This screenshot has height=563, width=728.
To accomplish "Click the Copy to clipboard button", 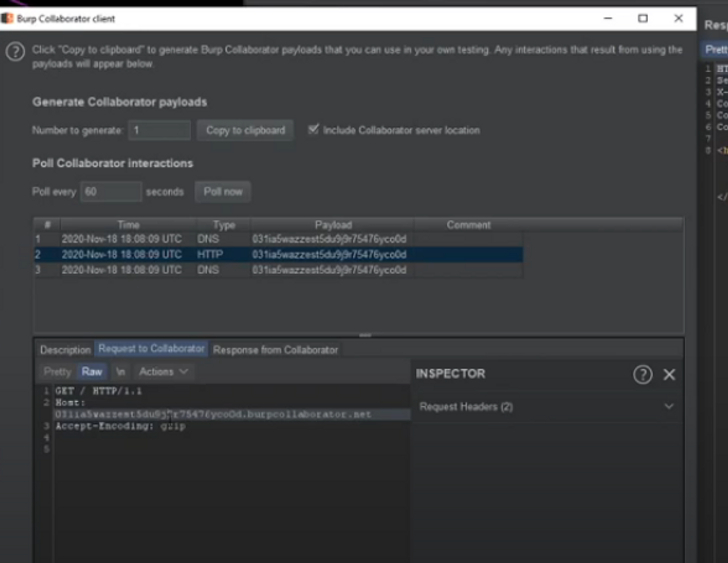I will tap(245, 130).
